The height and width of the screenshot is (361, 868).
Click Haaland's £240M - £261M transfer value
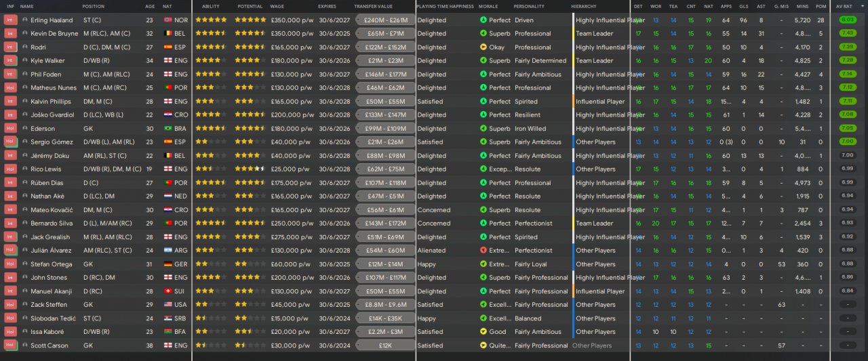tap(386, 20)
